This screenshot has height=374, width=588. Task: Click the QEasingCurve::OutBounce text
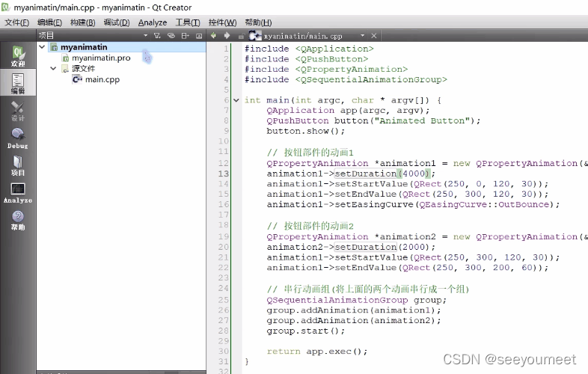[484, 204]
